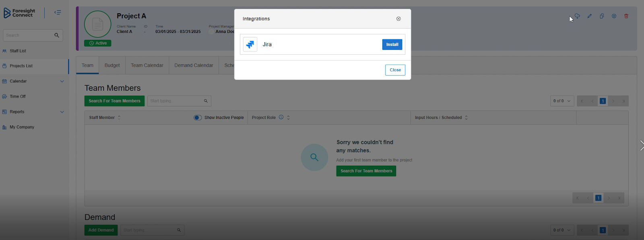Click the large magnifier icon in the empty state

pos(314,157)
